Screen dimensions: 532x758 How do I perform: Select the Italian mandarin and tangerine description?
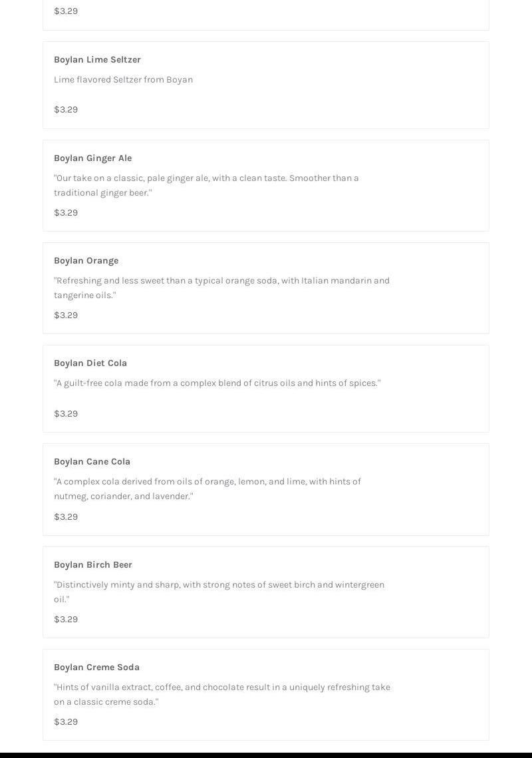(221, 288)
